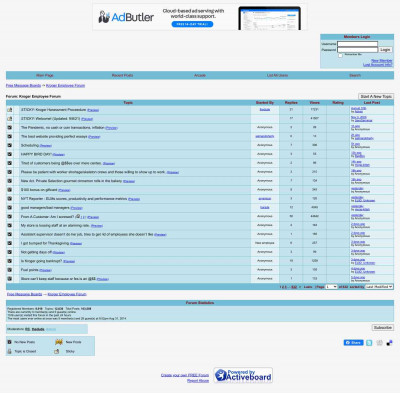
Task: Click Start A New Topic button
Action: (x=376, y=96)
